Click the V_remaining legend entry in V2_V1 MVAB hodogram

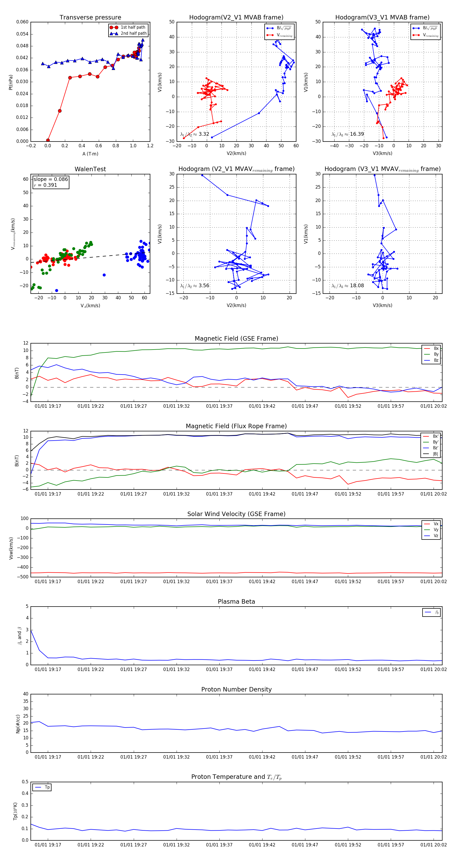pos(279,35)
